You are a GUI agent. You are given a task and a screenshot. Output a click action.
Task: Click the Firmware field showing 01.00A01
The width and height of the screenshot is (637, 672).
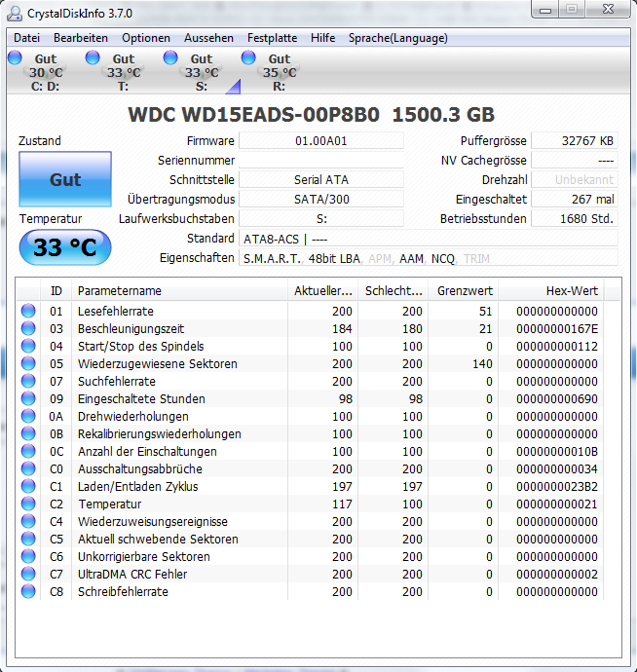[x=321, y=141]
